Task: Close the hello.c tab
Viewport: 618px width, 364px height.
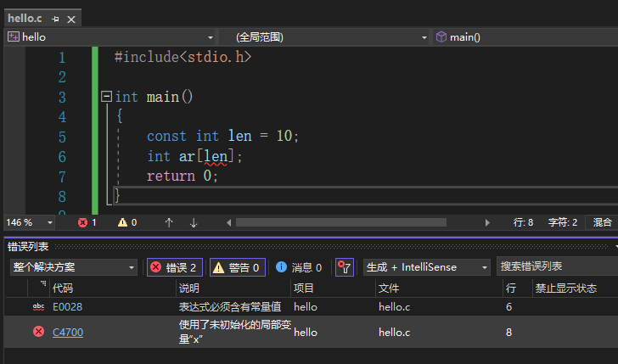Action: [71, 20]
